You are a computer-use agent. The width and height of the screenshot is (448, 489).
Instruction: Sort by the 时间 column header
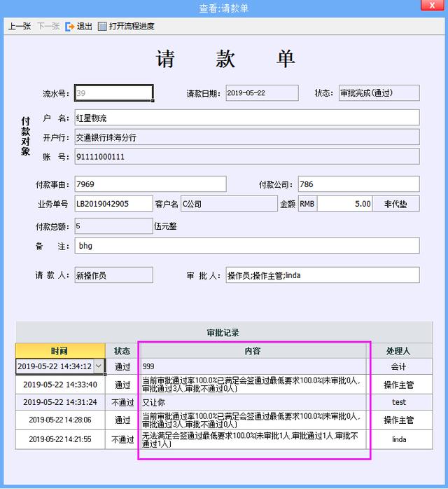[60, 351]
